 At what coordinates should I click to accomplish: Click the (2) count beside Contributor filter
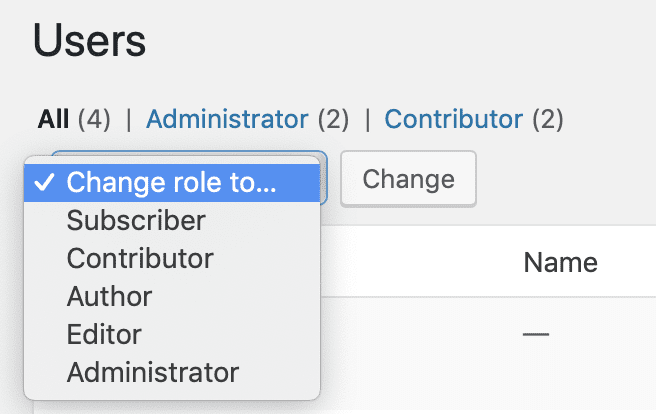(548, 119)
